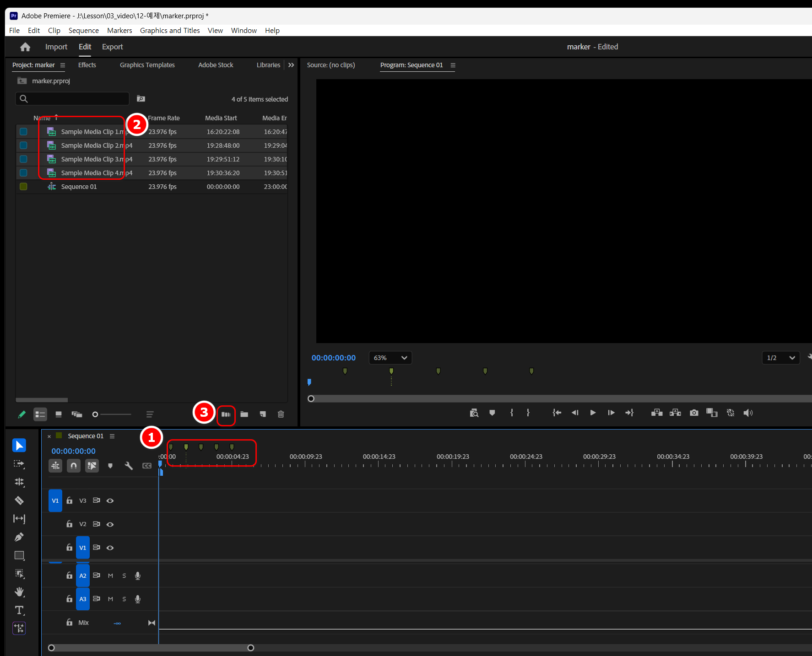Open Project marker panel menu
Image resolution: width=812 pixels, height=656 pixels.
coord(63,65)
